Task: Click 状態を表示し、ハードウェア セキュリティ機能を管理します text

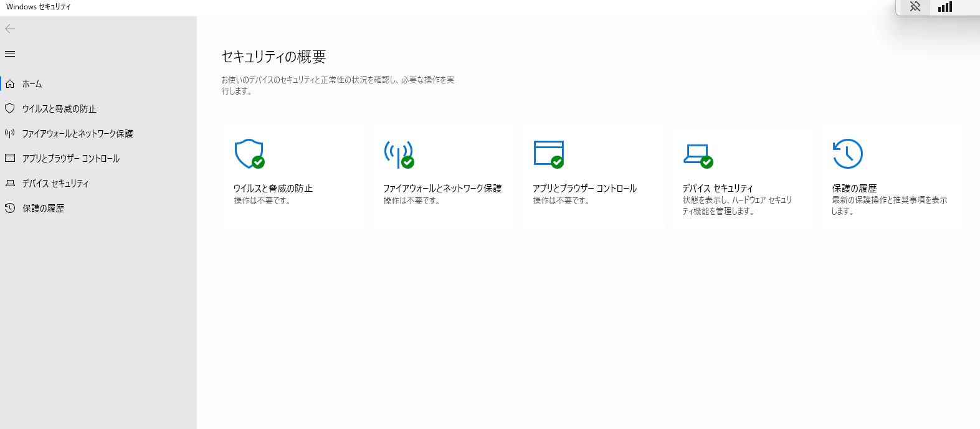Action: (x=737, y=205)
